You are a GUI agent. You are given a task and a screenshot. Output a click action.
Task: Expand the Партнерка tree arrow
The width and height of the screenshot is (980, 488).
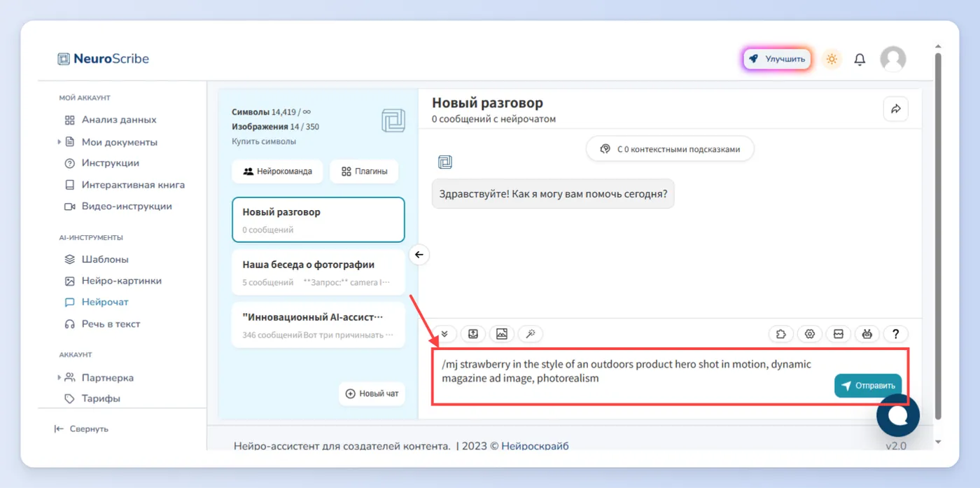[x=59, y=377]
